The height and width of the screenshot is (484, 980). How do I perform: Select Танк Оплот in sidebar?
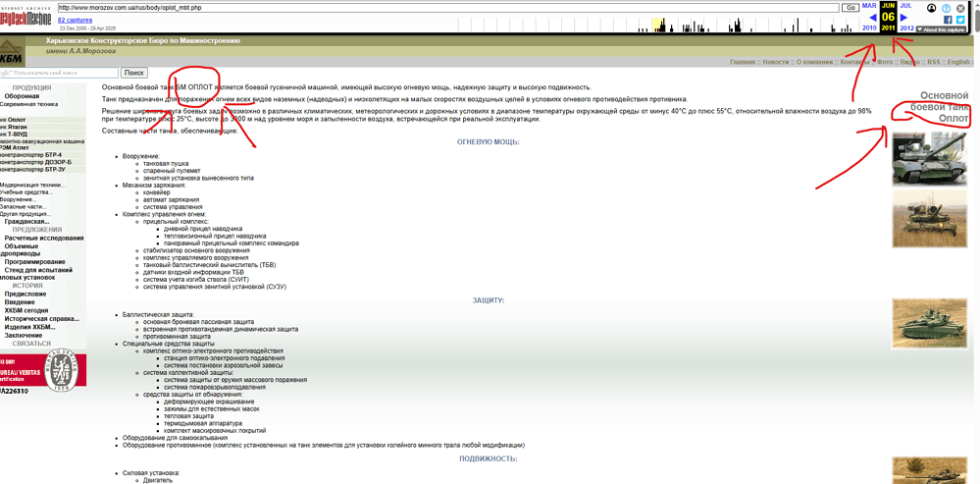pyautogui.click(x=13, y=120)
